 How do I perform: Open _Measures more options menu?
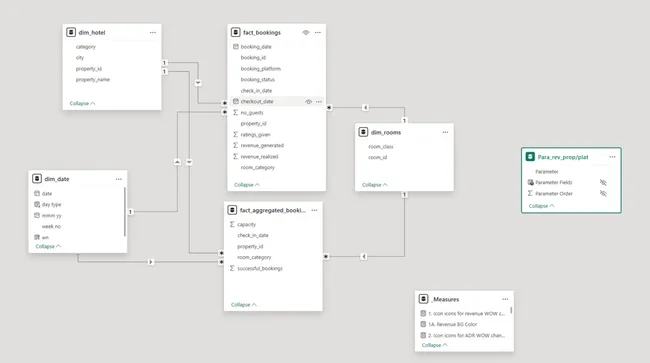coord(505,299)
